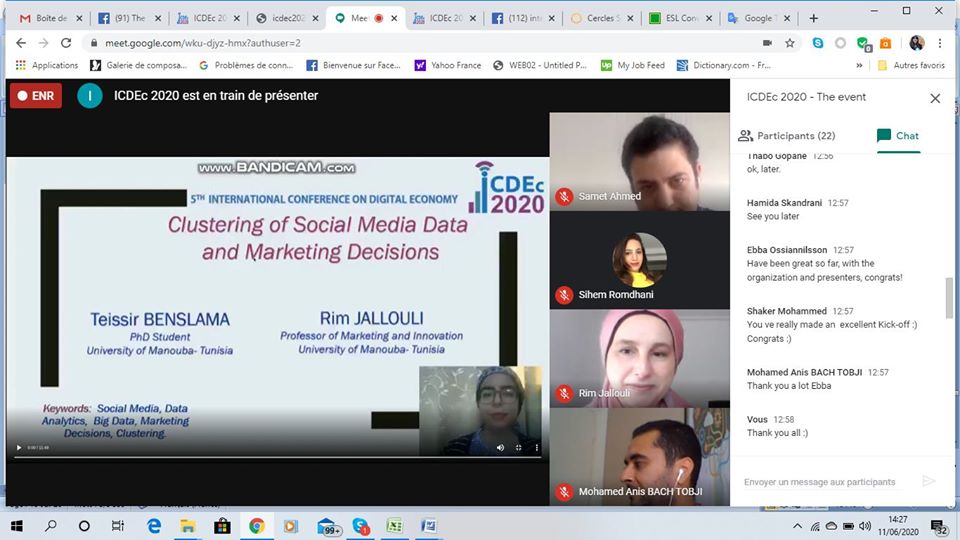Click the chat panel scrollbar

click(949, 298)
